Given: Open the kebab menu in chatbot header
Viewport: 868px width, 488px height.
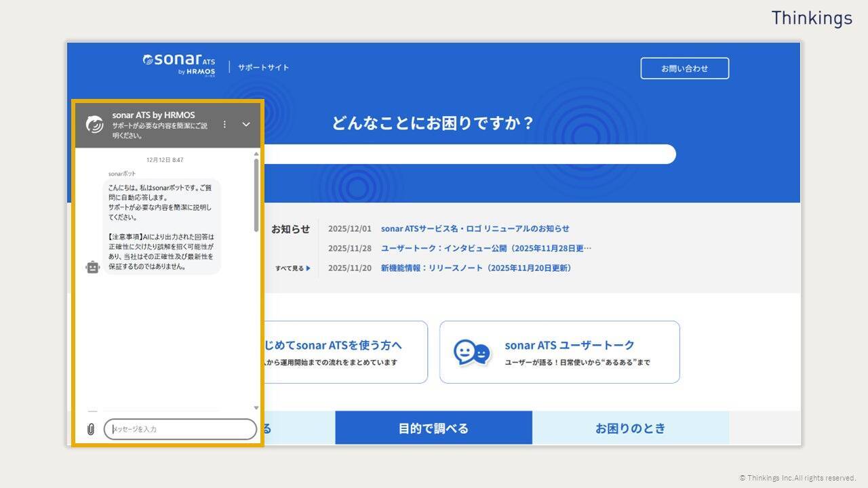Looking at the screenshot, I should pyautogui.click(x=224, y=125).
